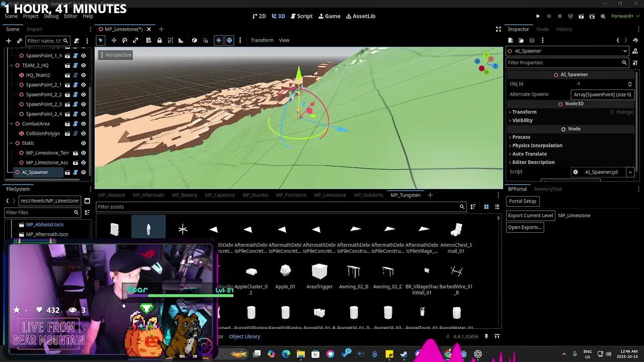Image resolution: width=644 pixels, height=362 pixels.
Task: Toggle the preview sunlight icon
Action: click(x=218, y=40)
